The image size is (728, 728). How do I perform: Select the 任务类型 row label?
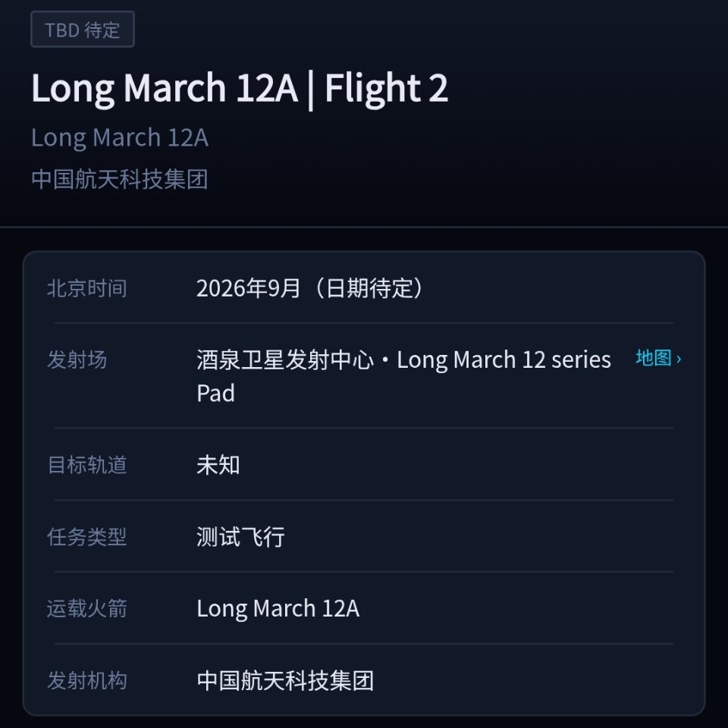click(86, 537)
